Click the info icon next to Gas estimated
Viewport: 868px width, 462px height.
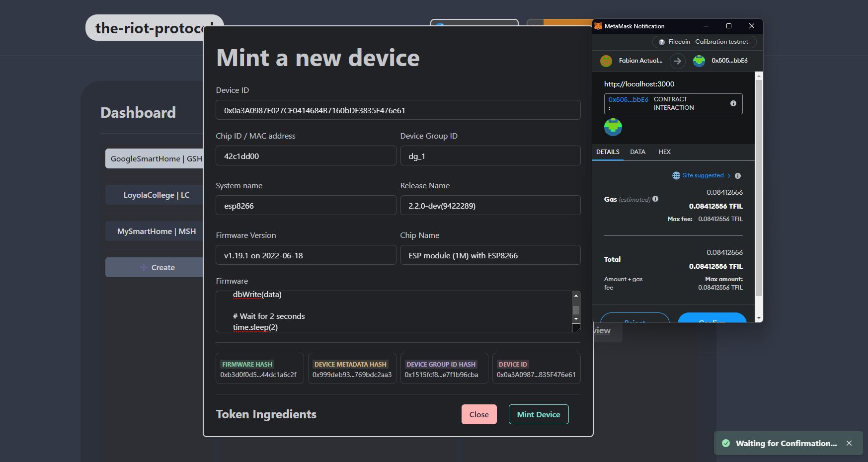pyautogui.click(x=655, y=199)
